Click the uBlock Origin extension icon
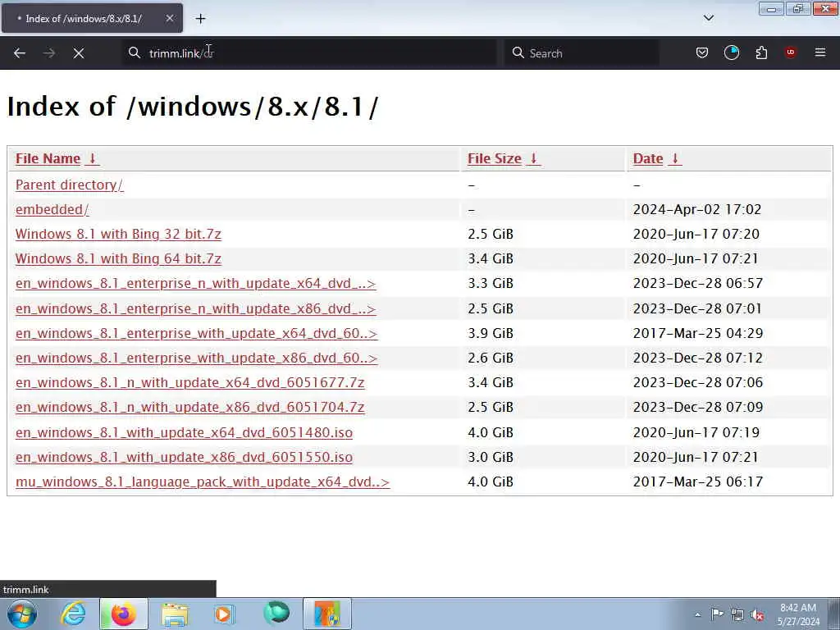The height and width of the screenshot is (630, 840). 790,52
